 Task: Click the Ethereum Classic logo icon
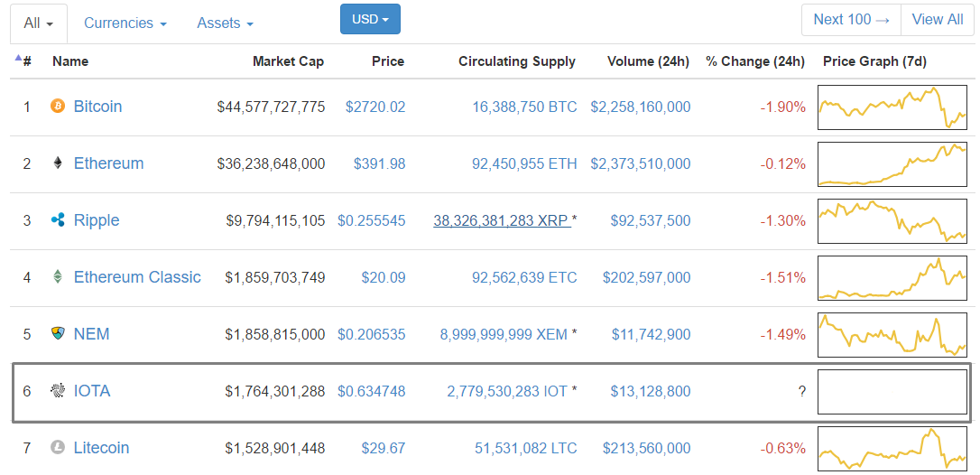[x=58, y=277]
